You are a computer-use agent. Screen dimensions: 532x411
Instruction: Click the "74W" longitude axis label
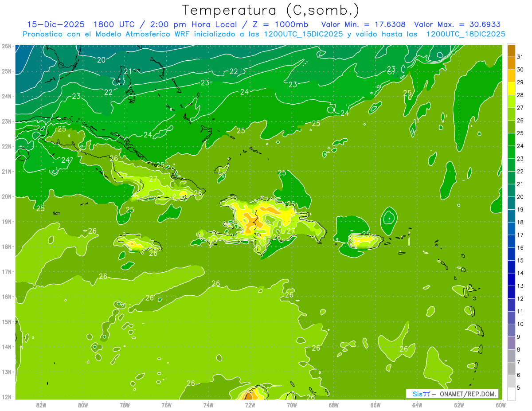click(x=208, y=405)
